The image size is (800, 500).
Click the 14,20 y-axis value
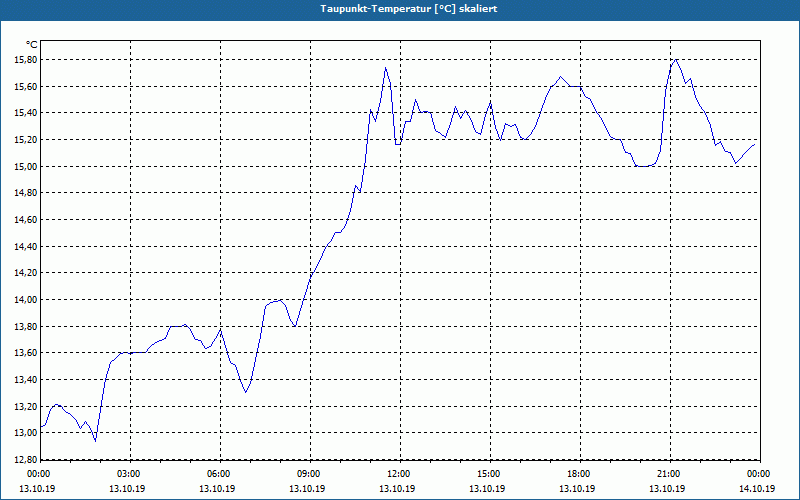tap(28, 273)
